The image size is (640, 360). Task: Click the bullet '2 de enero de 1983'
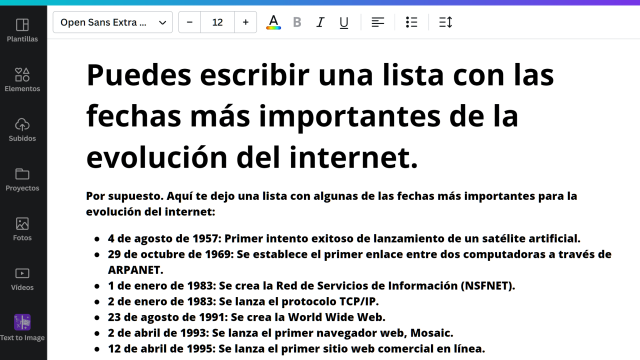[x=243, y=302]
